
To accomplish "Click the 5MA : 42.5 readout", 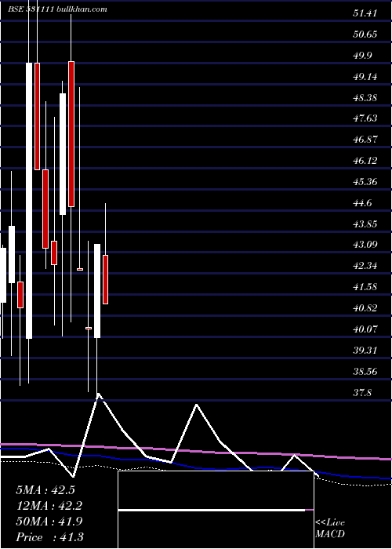I will [45, 490].
